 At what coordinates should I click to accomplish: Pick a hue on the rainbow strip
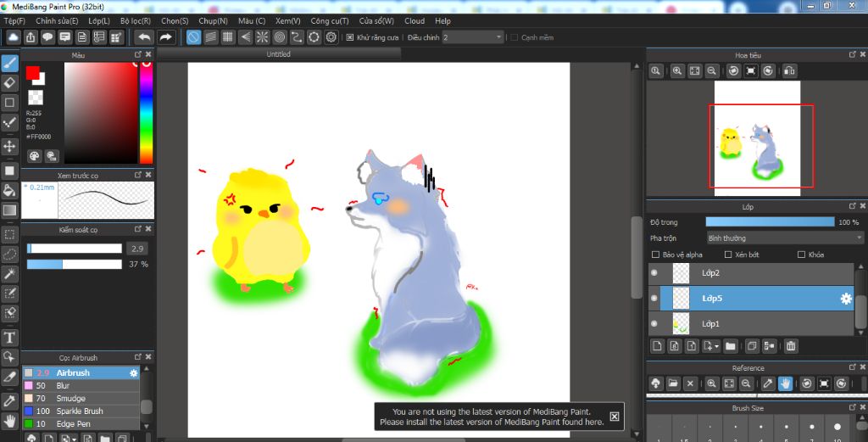tap(146, 113)
